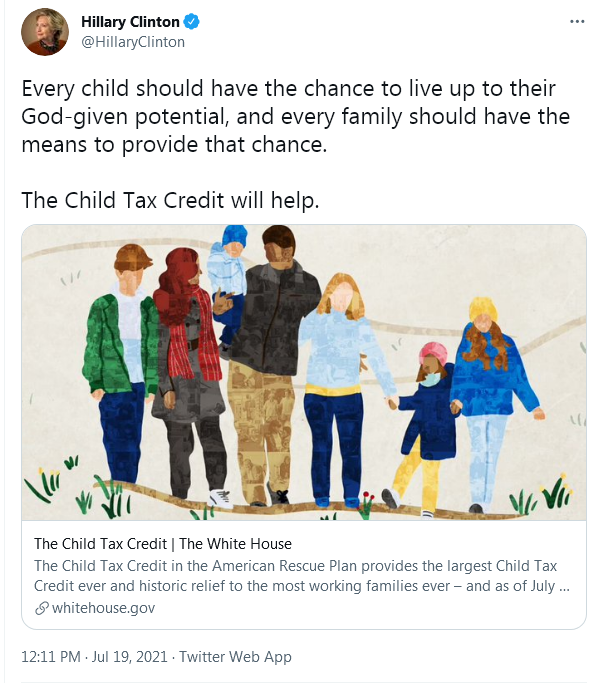Click the blue verified badge
This screenshot has width=598, height=683.
[x=191, y=21]
